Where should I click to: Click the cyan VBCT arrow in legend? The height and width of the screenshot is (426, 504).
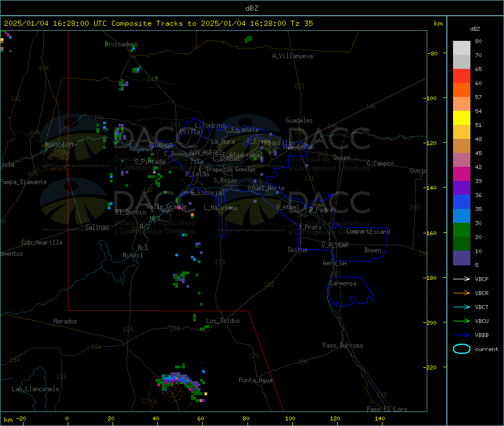click(461, 307)
